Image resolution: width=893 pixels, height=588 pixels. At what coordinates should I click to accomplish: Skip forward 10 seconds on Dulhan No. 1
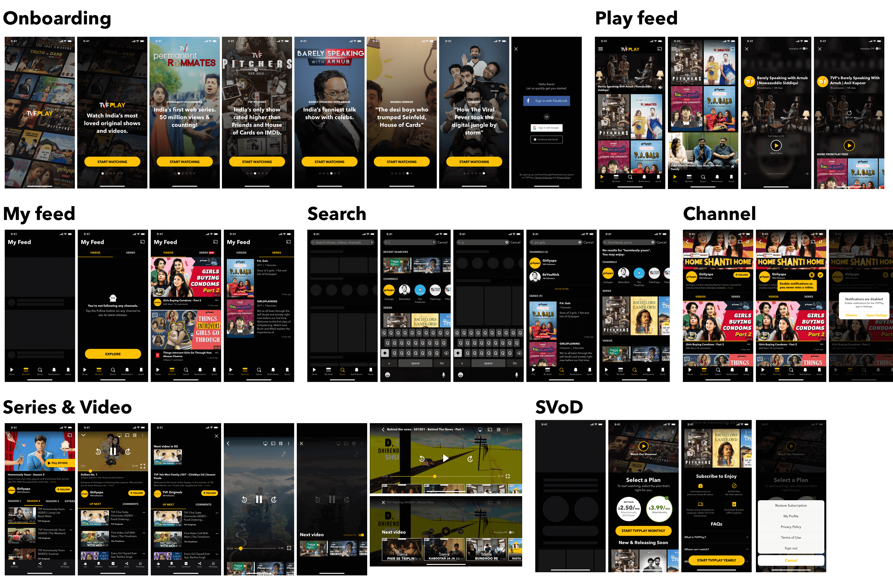point(128,451)
